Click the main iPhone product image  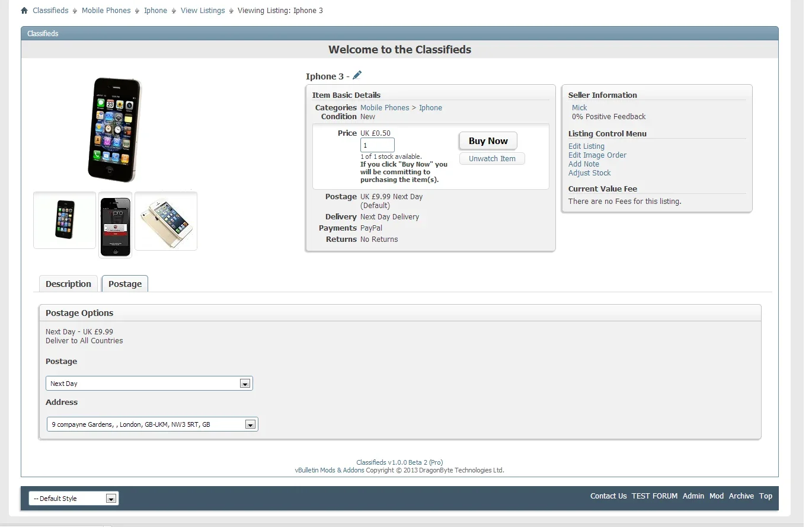(115, 130)
